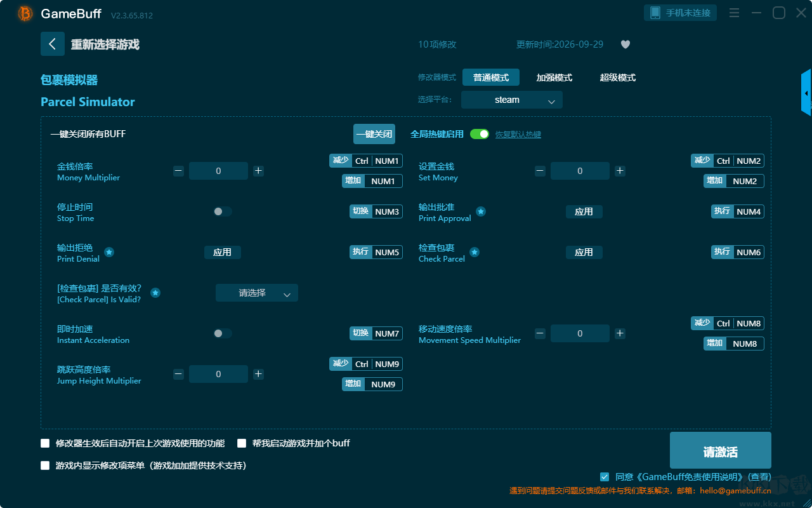Screen dimensions: 812x508
Task: Decrease Set Money with minus button
Action: pos(540,171)
